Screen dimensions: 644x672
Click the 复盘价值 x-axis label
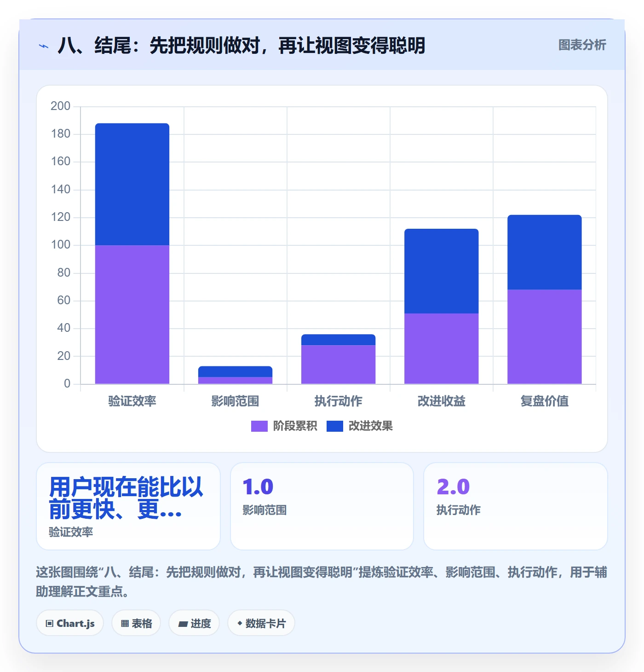pyautogui.click(x=544, y=401)
